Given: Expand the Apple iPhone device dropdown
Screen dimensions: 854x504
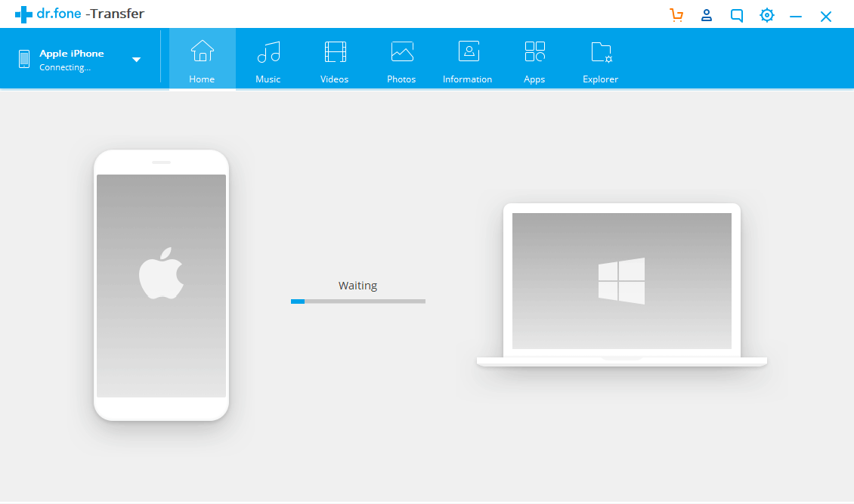Looking at the screenshot, I should [137, 60].
